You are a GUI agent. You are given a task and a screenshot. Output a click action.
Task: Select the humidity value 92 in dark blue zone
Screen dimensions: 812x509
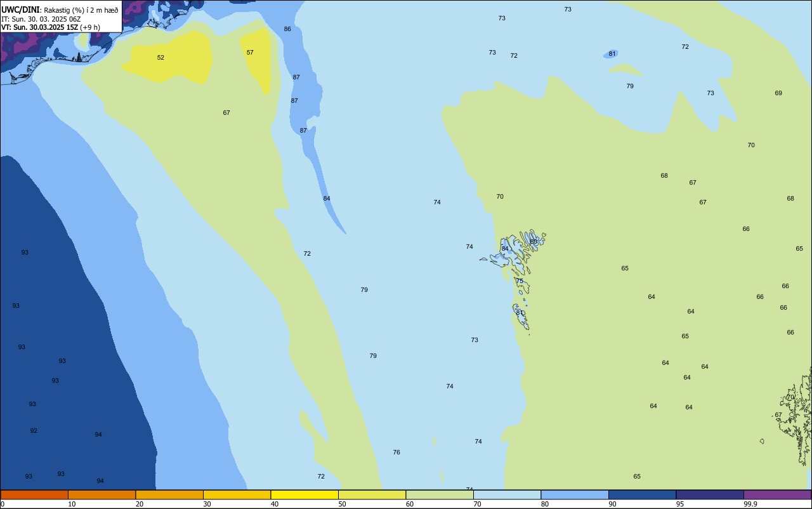point(34,431)
